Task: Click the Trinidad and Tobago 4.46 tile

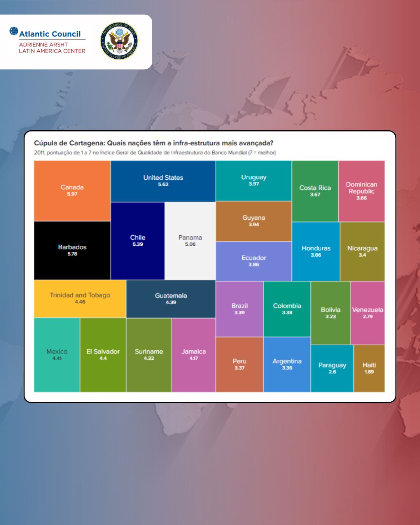Action: point(80,299)
